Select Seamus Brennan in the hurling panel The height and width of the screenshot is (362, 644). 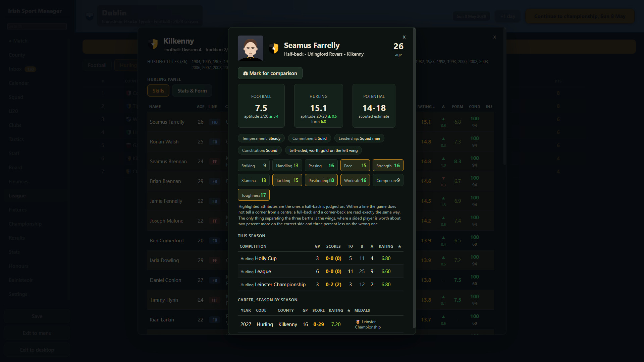[x=168, y=162]
